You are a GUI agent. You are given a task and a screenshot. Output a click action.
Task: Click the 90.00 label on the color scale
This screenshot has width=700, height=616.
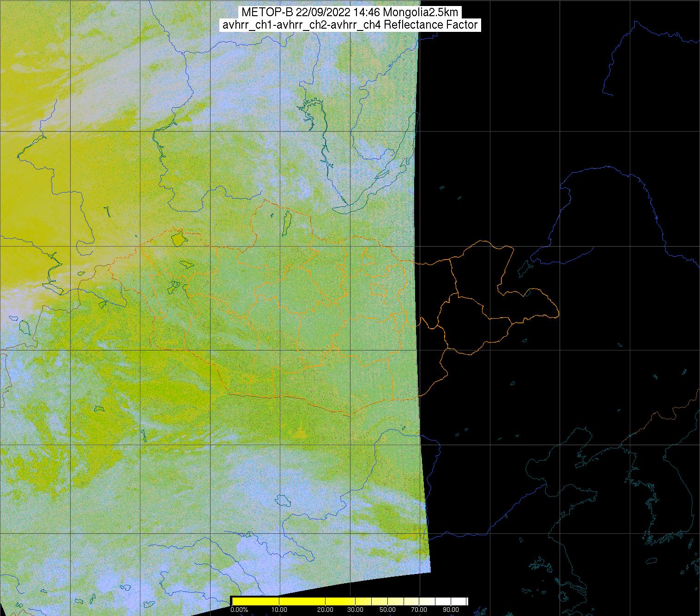[451, 610]
